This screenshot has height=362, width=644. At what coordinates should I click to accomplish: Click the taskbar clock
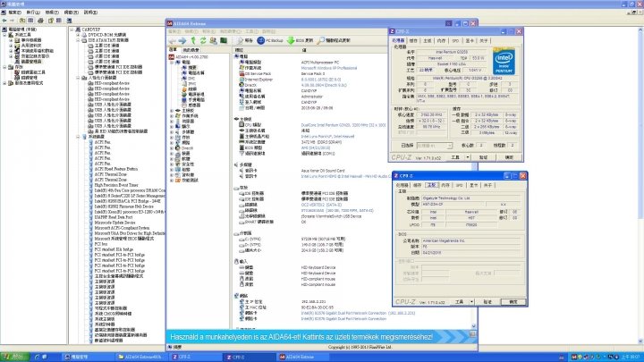pos(632,357)
